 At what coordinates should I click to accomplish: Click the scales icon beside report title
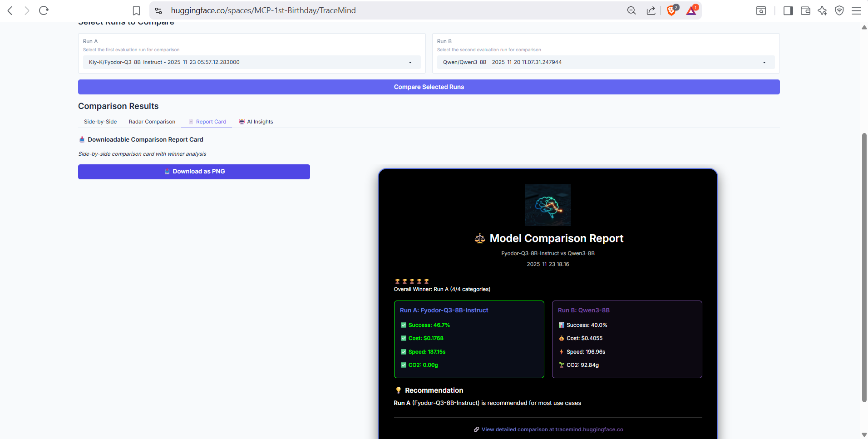480,238
